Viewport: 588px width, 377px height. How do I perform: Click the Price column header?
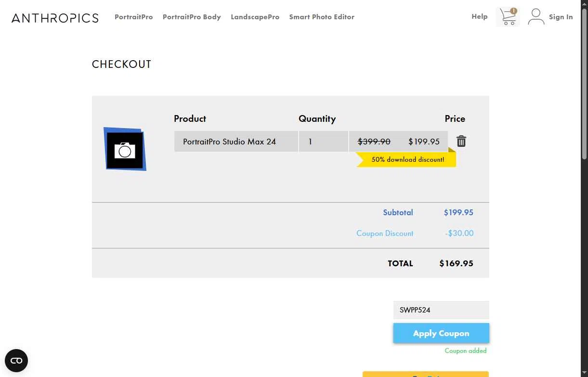(x=455, y=118)
